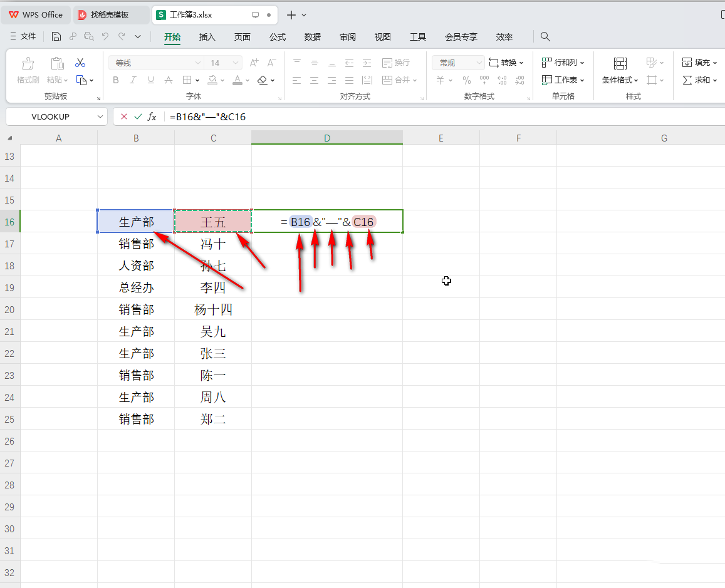Click the 百分比 percent format icon

coord(466,80)
